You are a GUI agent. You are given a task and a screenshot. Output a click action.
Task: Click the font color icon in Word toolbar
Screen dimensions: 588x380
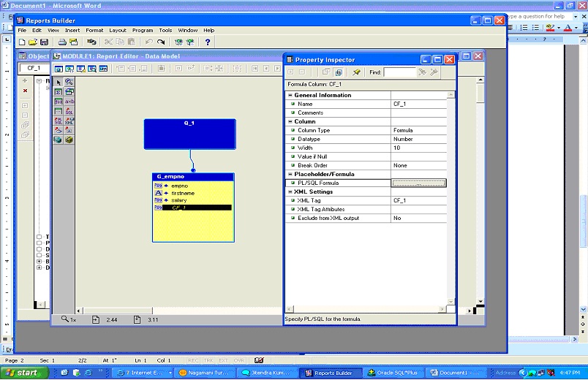point(568,28)
